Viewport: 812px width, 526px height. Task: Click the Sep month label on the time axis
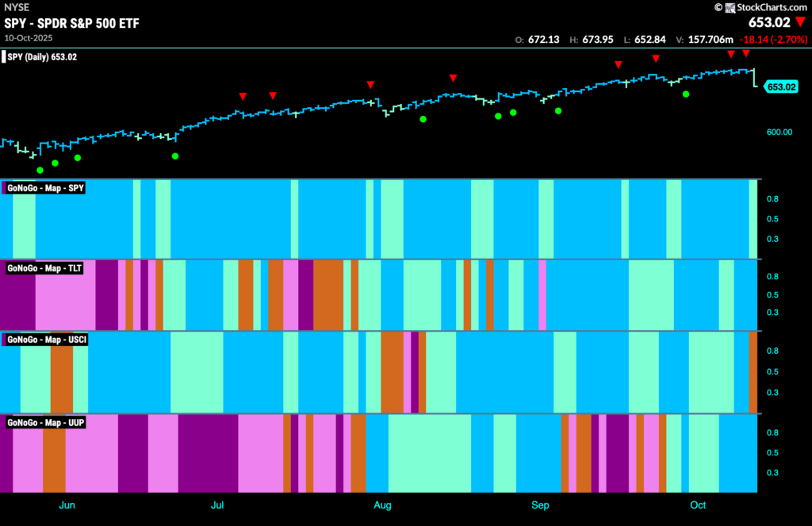(x=540, y=505)
